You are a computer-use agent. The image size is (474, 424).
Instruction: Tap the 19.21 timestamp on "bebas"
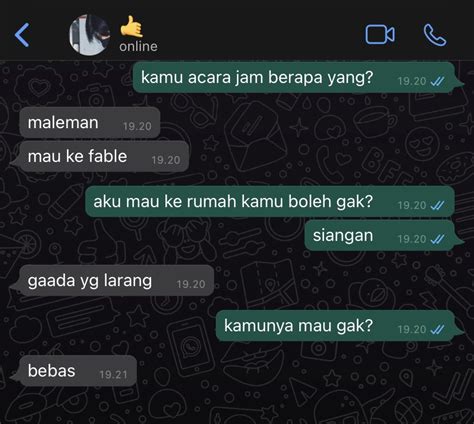[x=113, y=375]
